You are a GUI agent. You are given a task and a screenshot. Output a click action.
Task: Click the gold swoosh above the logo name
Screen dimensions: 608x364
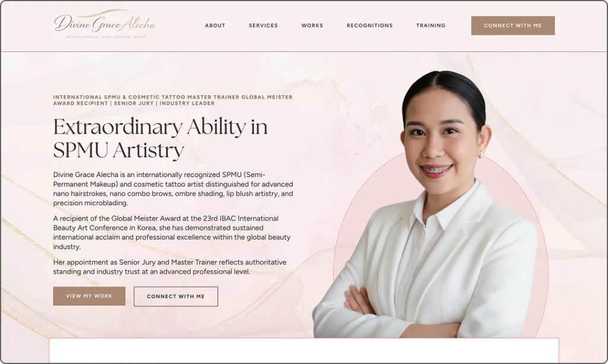coord(103,12)
